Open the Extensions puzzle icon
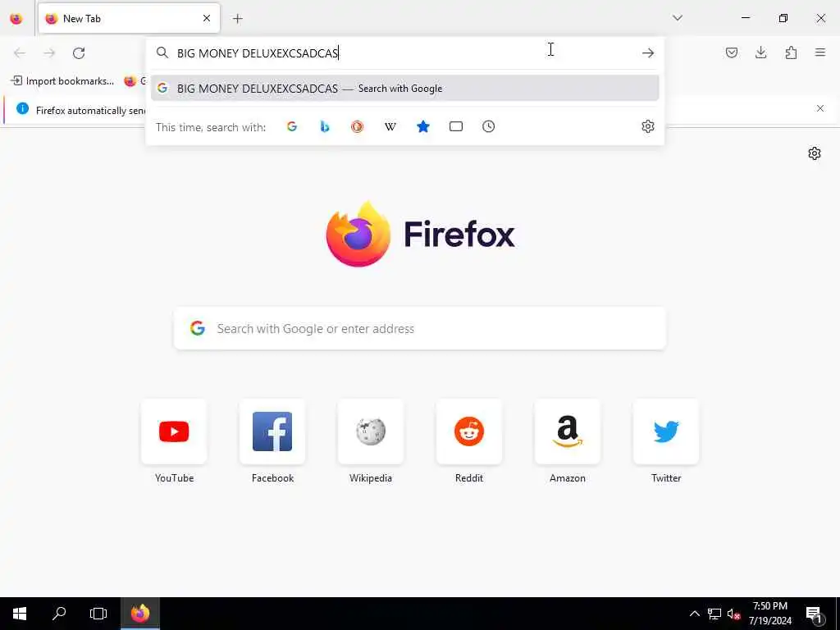This screenshot has height=630, width=840. [x=791, y=52]
